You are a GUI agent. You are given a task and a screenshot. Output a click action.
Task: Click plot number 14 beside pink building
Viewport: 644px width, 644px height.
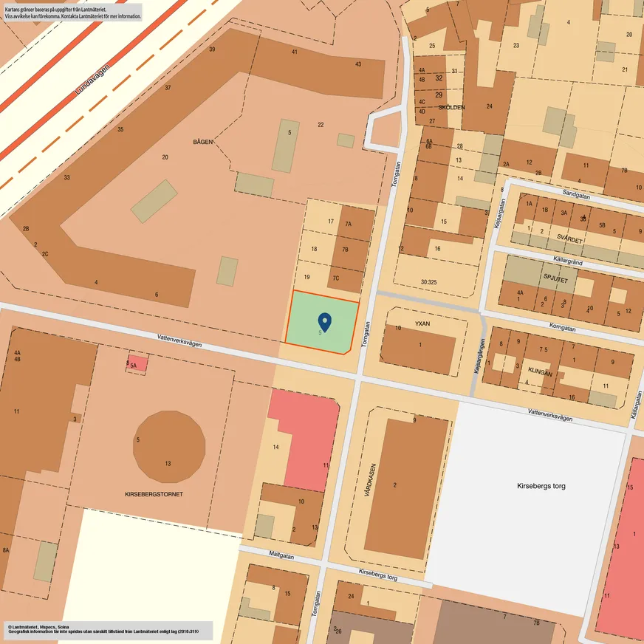[x=275, y=447]
